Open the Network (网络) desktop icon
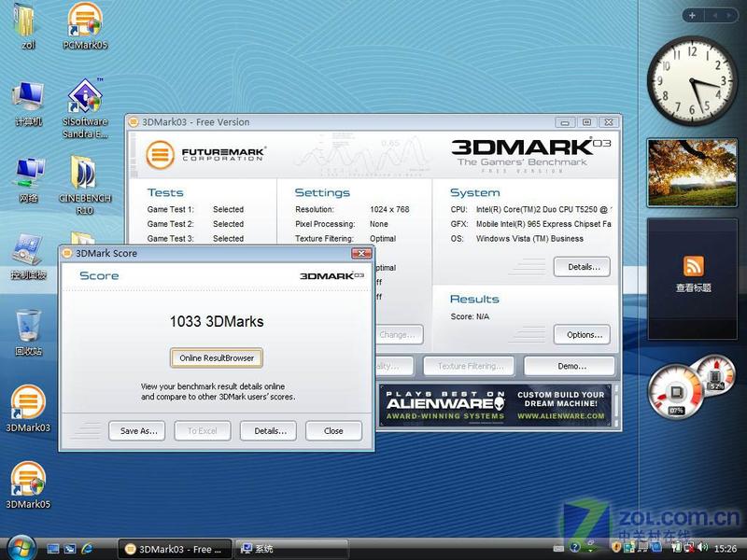The image size is (747, 560). click(x=29, y=180)
